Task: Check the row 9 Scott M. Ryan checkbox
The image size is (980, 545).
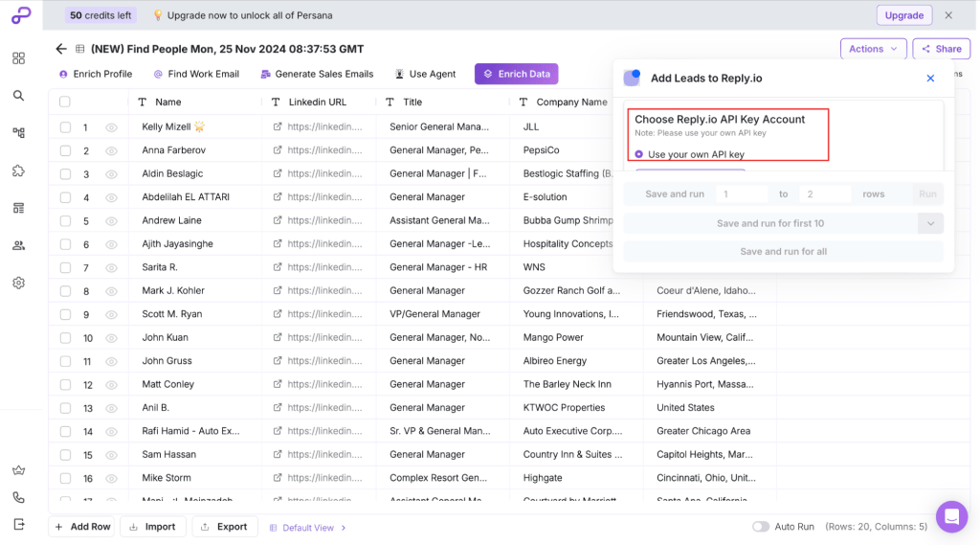Action: point(65,314)
